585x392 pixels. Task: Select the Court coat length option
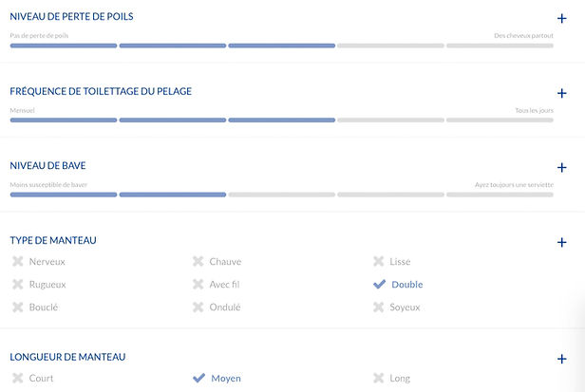pyautogui.click(x=41, y=379)
